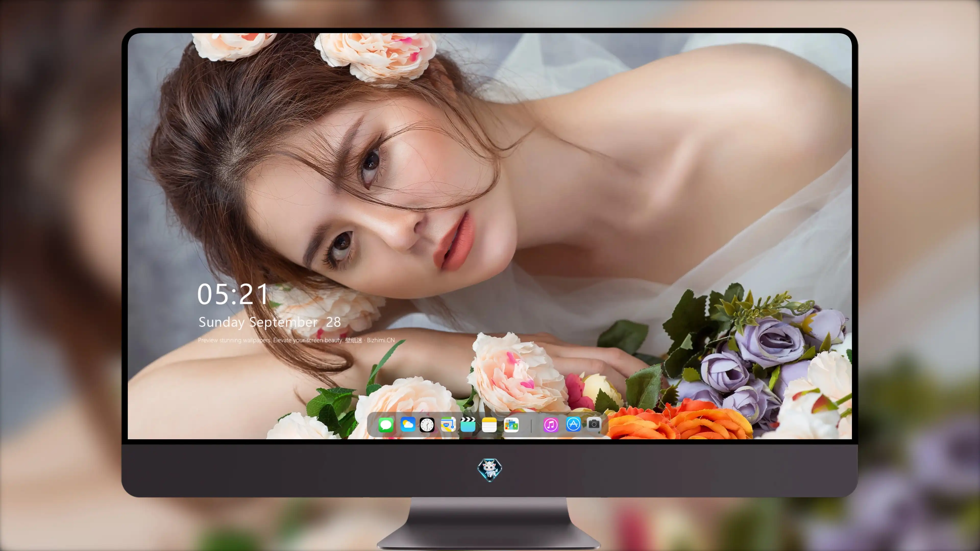This screenshot has width=980, height=551.
Task: Open the Newsstand magazines icon
Action: point(511,425)
